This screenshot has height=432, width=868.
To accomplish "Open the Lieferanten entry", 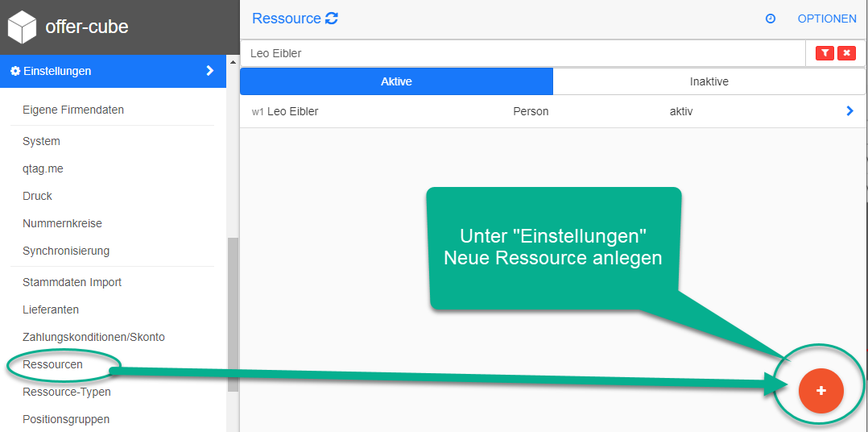I will point(51,309).
